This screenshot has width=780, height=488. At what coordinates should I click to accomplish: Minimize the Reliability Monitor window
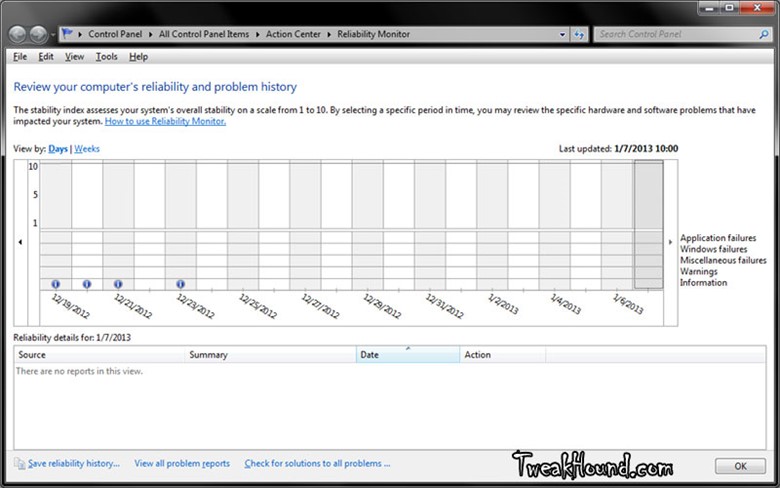(x=709, y=7)
